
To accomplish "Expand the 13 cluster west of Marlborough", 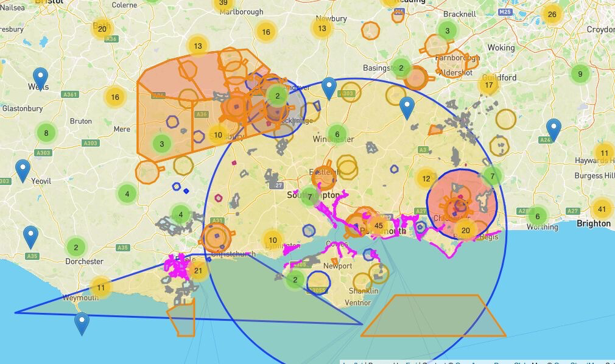I will [x=198, y=46].
